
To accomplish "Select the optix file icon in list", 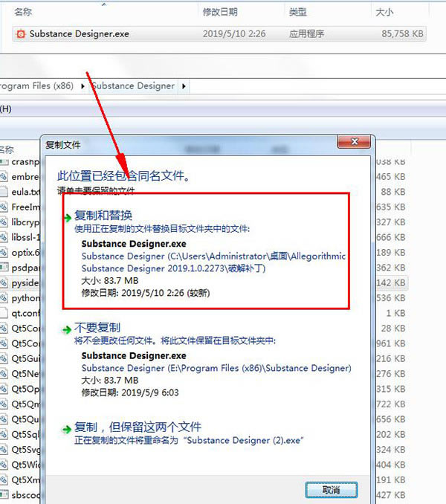I will (x=3, y=253).
